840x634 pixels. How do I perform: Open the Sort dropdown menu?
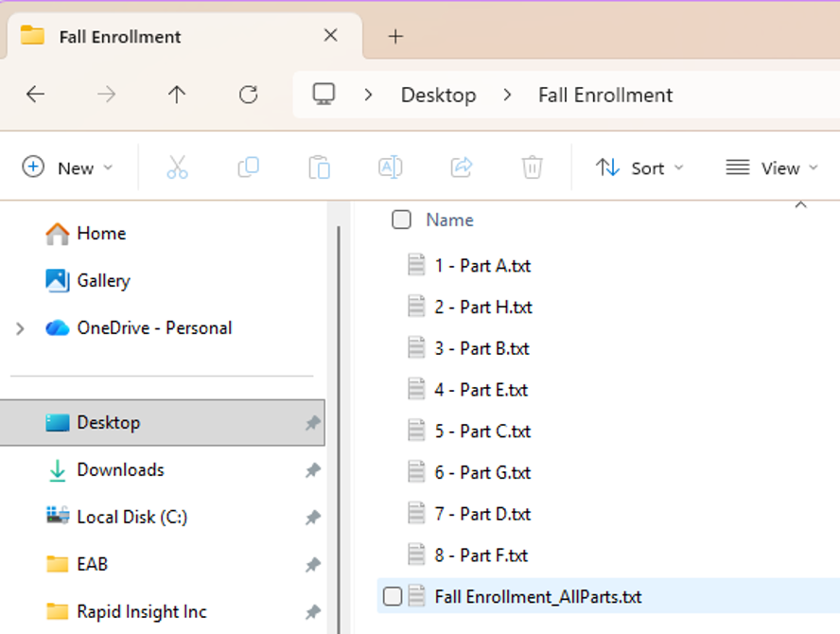[639, 167]
